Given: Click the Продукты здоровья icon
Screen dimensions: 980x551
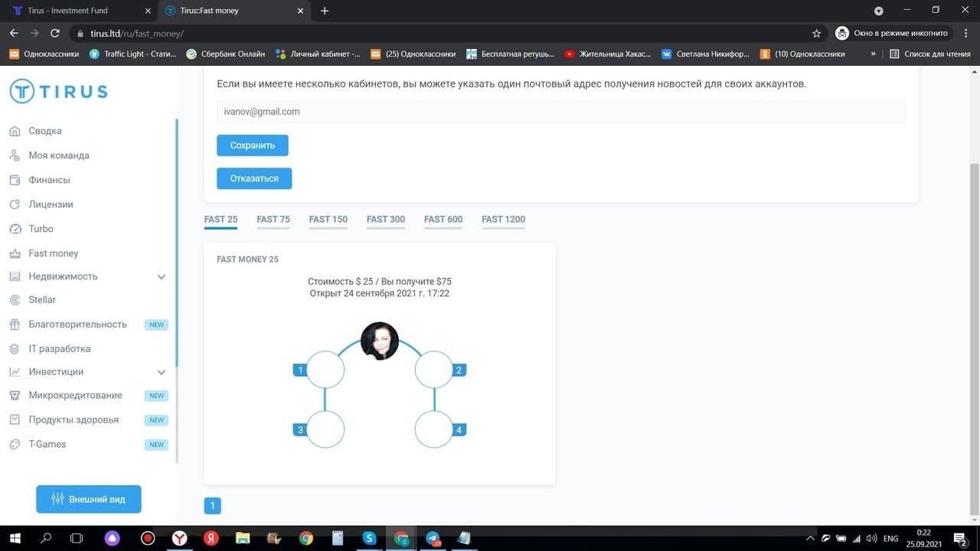Looking at the screenshot, I should 15,420.
